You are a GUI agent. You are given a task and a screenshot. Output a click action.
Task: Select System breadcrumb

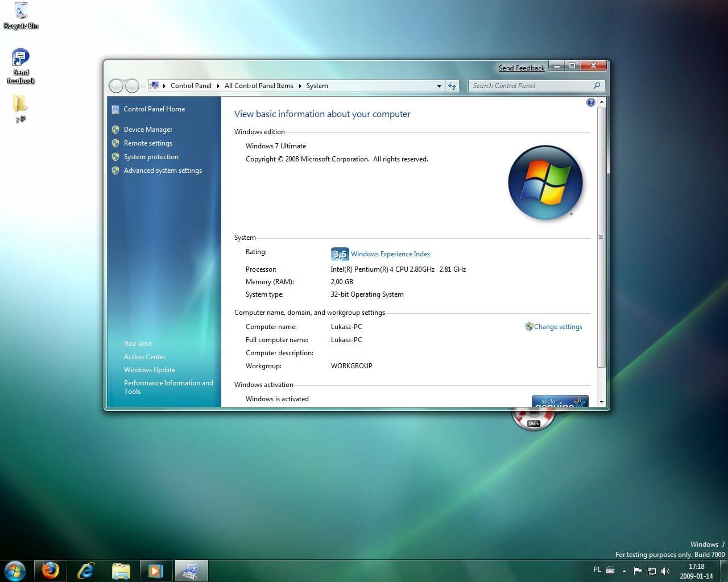pos(317,86)
